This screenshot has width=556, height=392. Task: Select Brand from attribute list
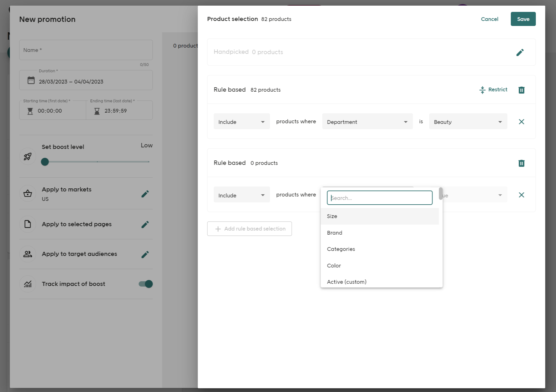pos(380,233)
